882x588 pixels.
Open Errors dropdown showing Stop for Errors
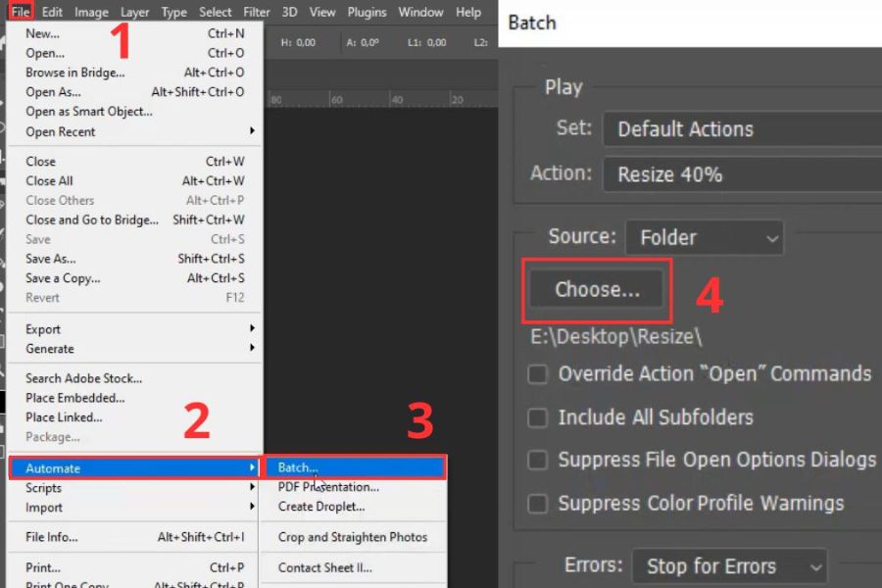pos(729,565)
